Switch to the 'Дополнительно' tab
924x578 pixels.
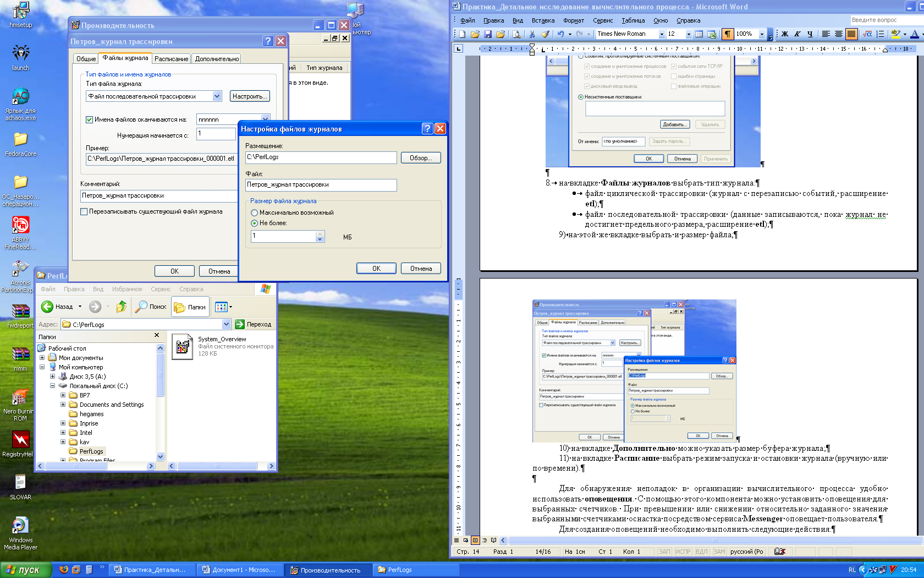pyautogui.click(x=217, y=59)
